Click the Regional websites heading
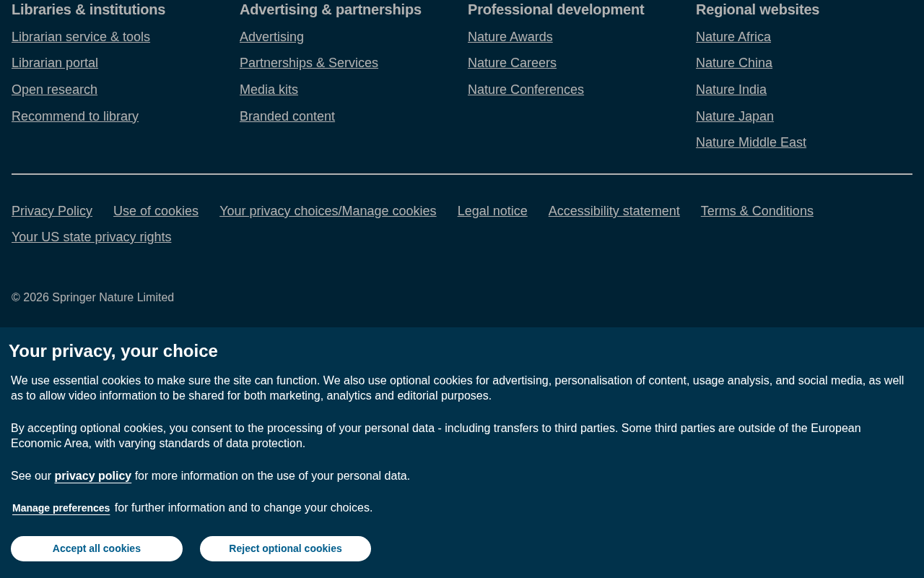Screen dimensions: 924x578 757,9
